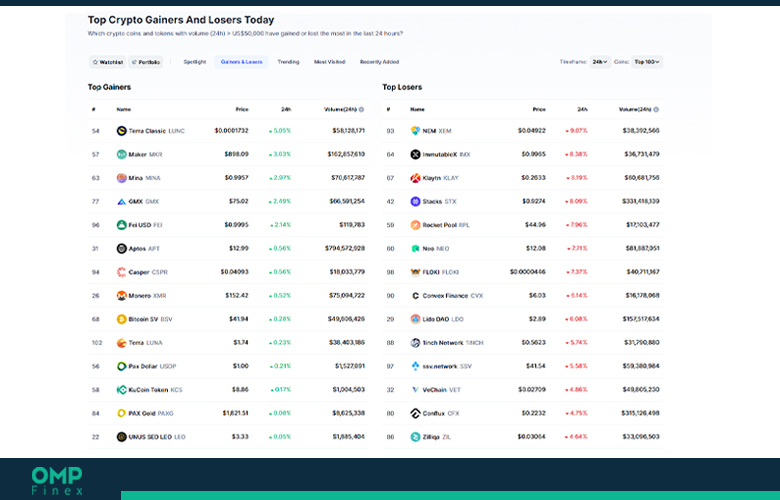Click the Fei USD coin icon
780x500 pixels.
(x=121, y=225)
